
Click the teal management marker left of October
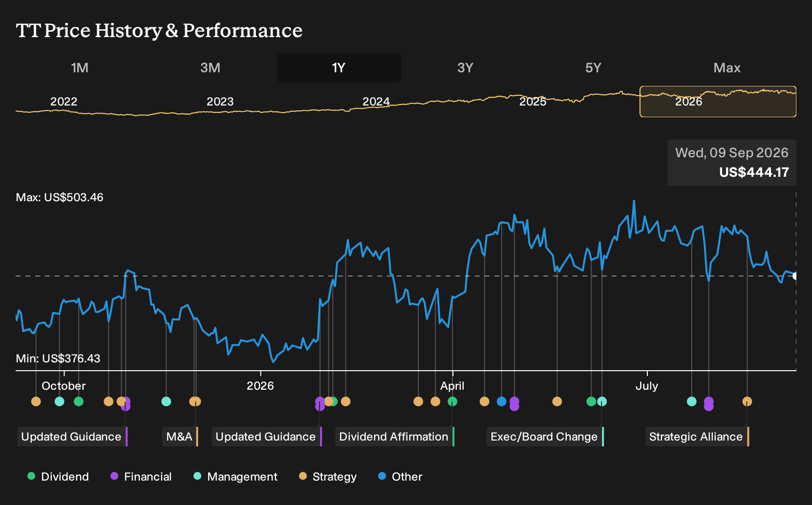pos(59,401)
